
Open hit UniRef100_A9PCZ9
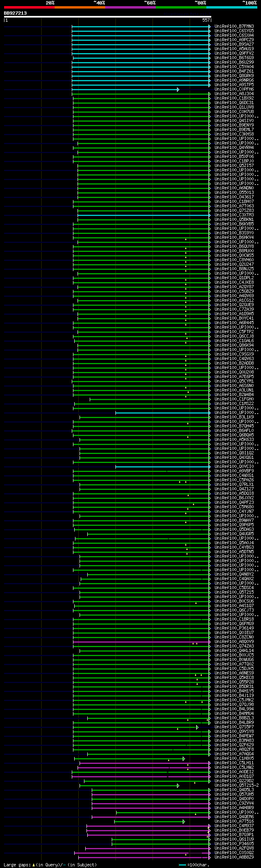click(x=234, y=40)
